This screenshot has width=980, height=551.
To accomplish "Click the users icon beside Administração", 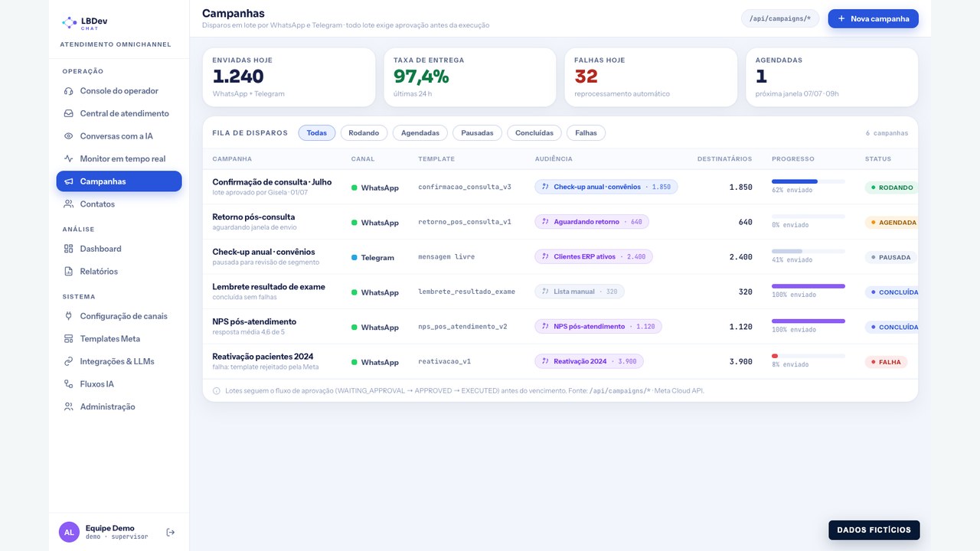I will (69, 406).
